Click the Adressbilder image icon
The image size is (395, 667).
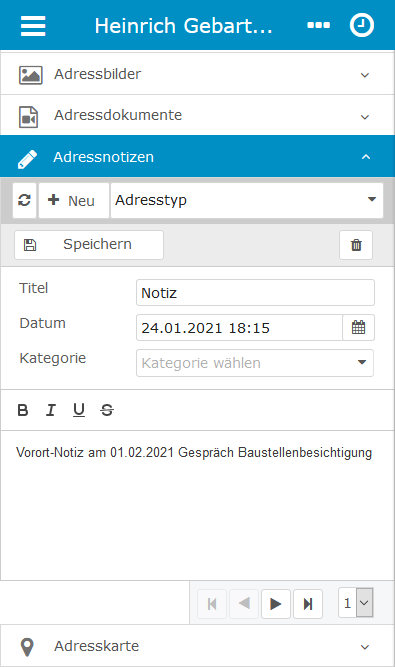(x=31, y=75)
